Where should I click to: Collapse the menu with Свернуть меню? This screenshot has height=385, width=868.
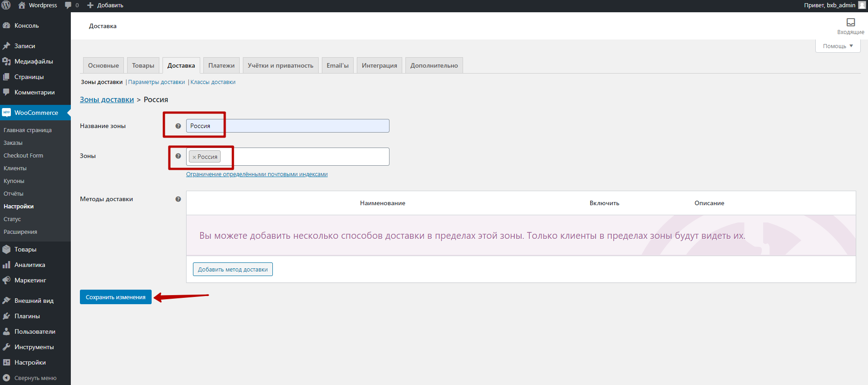35,378
